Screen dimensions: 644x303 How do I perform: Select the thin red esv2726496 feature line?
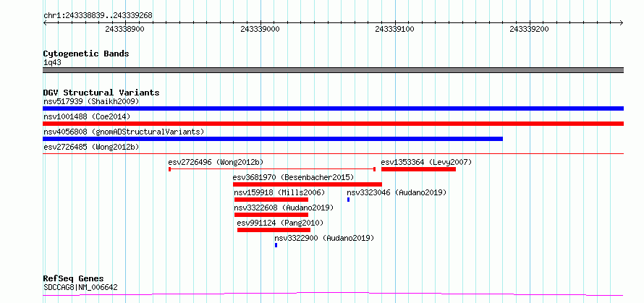pos(272,168)
